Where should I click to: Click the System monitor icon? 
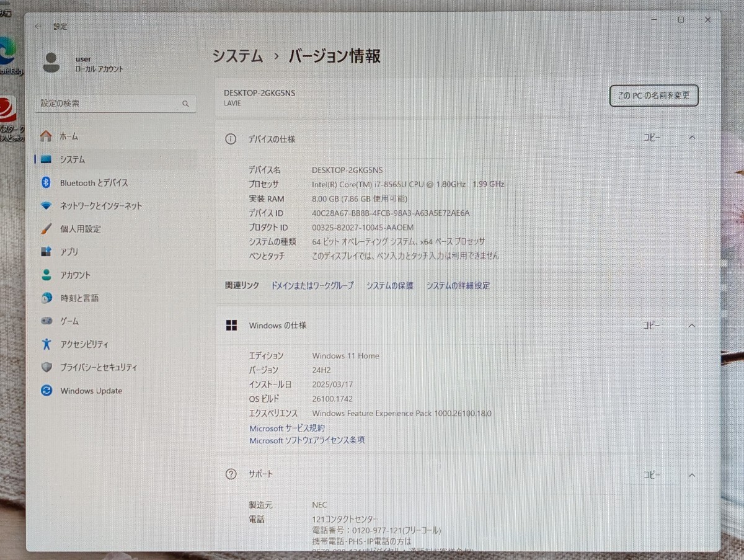[x=46, y=159]
